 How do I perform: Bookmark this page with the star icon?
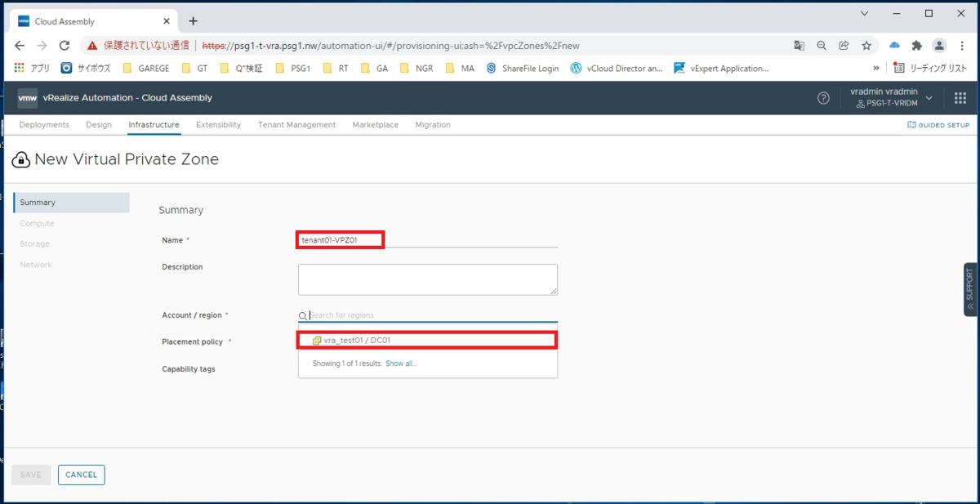tap(866, 46)
